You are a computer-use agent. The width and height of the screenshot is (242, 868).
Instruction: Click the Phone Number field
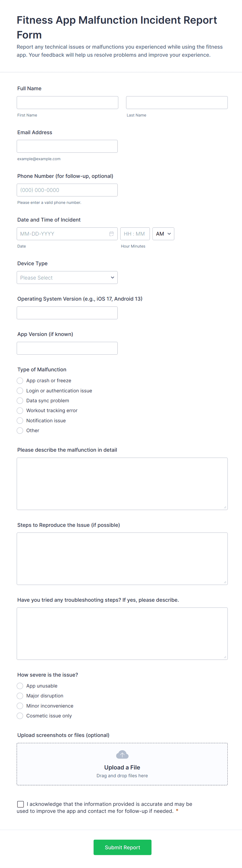click(67, 190)
